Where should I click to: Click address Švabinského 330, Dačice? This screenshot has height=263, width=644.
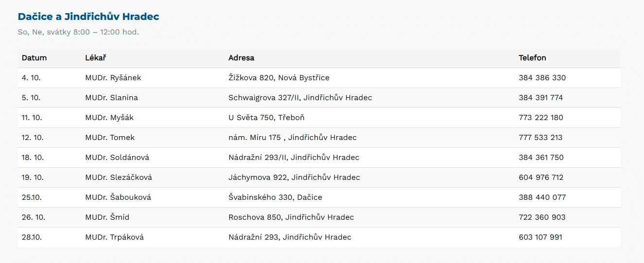click(x=275, y=197)
